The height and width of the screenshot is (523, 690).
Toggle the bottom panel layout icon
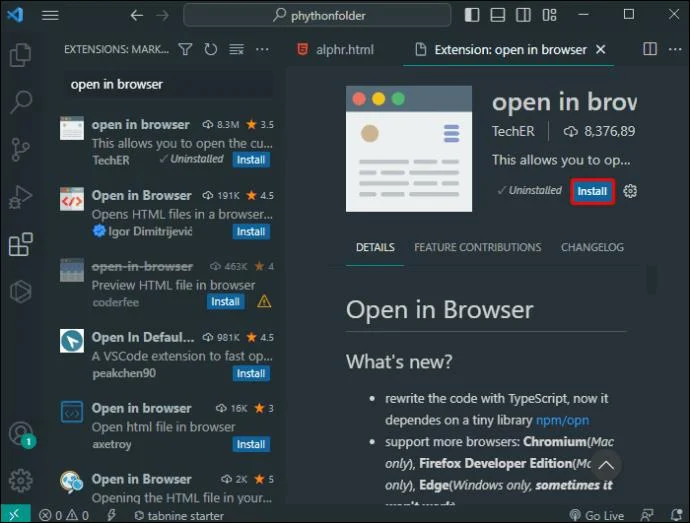click(498, 15)
